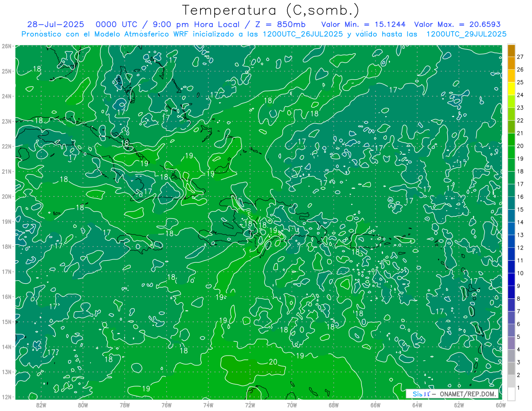Click the '78W' longitude axis label
532x411 pixels.
[125, 405]
